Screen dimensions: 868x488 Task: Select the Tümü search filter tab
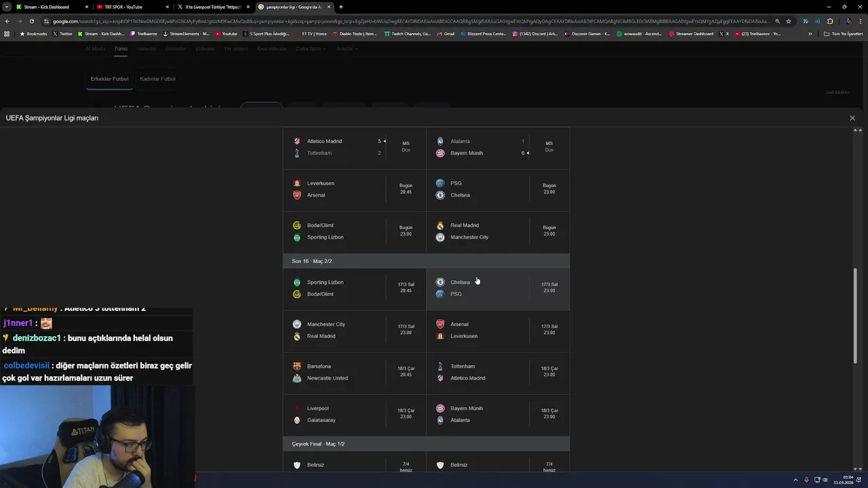point(121,49)
